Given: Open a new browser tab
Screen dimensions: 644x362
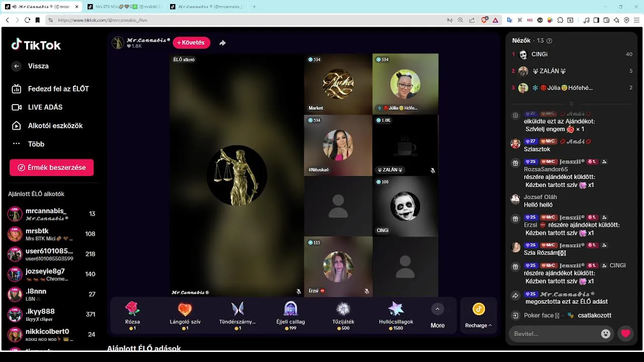Looking at the screenshot, I should pyautogui.click(x=254, y=7).
